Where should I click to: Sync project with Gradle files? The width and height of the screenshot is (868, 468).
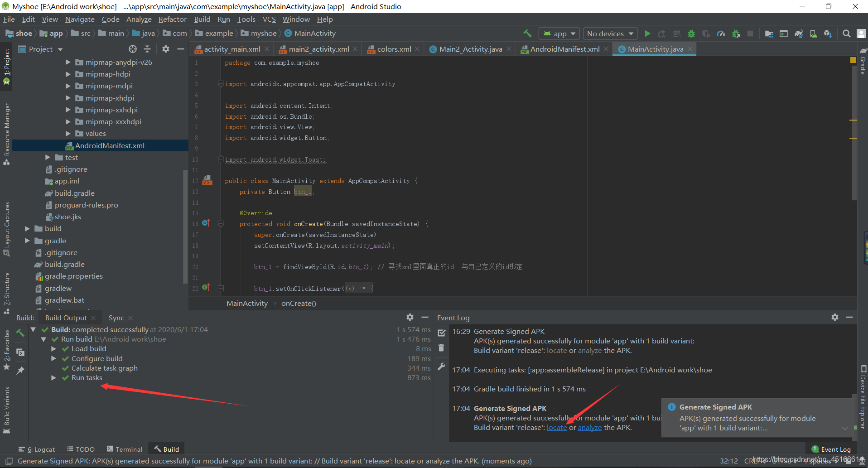tap(799, 34)
